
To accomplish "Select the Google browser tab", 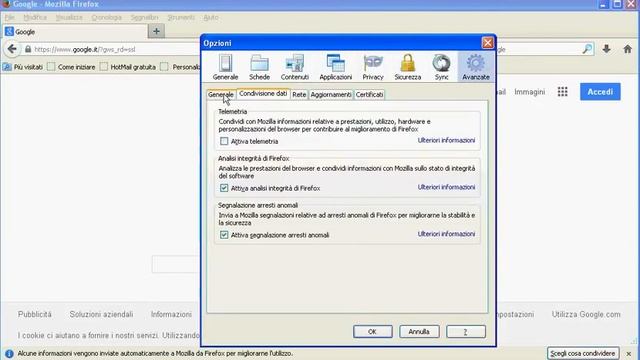I will 75,32.
